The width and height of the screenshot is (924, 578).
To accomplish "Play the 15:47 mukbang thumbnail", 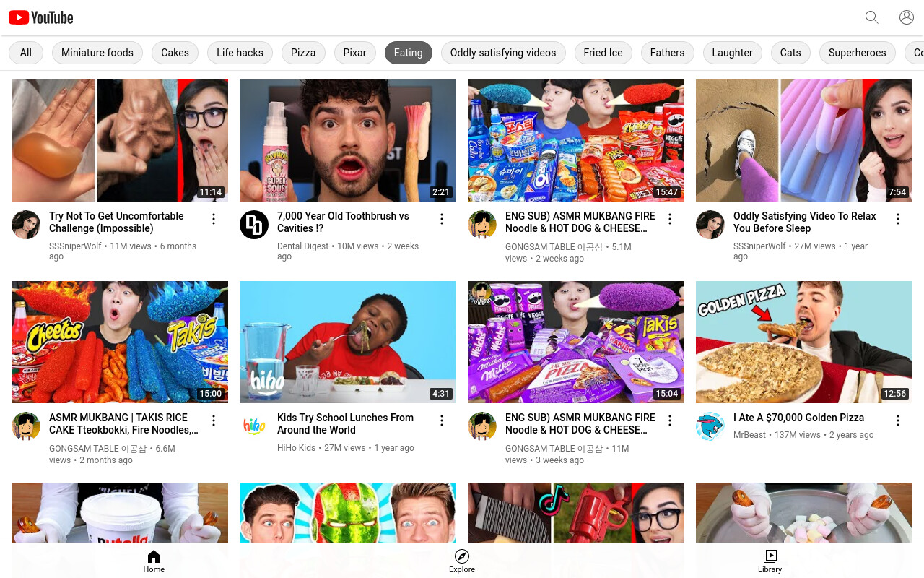I will [x=576, y=140].
